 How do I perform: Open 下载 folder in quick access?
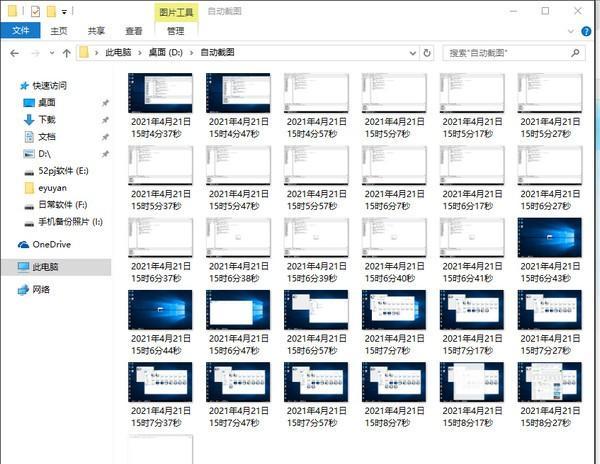coord(46,119)
